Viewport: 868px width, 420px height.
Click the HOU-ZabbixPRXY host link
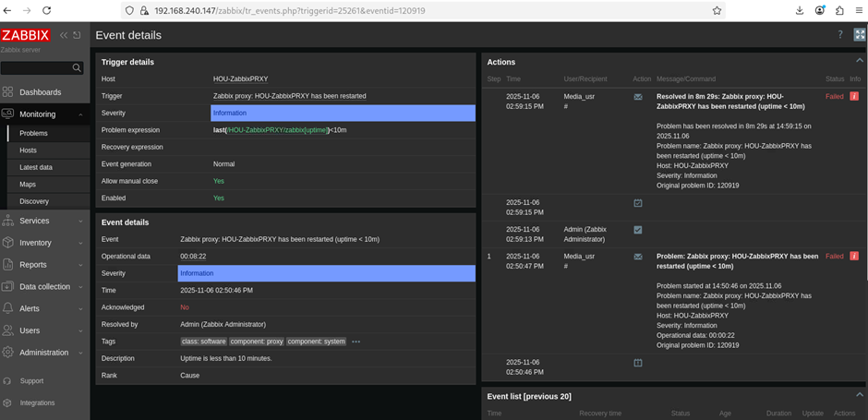coord(240,78)
